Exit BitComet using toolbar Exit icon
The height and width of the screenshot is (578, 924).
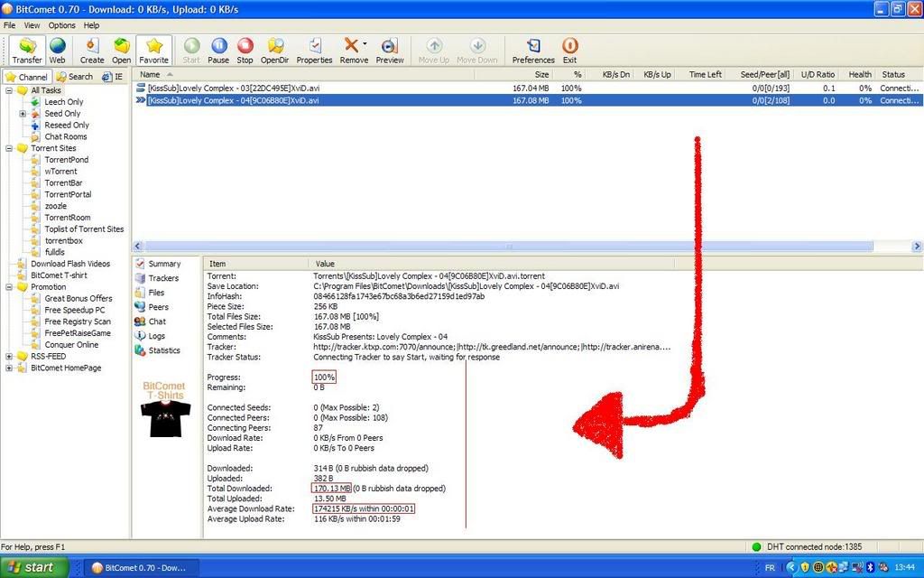(570, 51)
